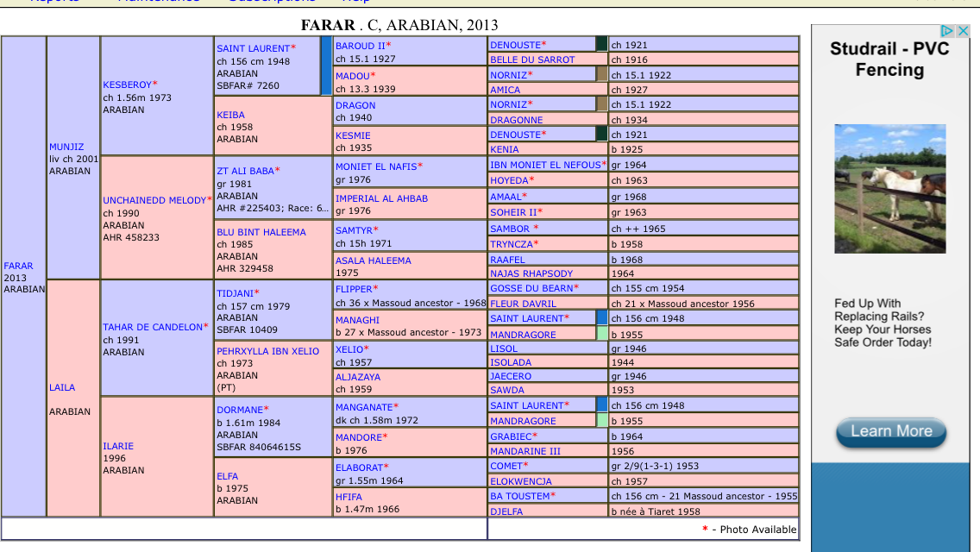Click the tan swatch beside NORNIZ under MADOU
The width and height of the screenshot is (980, 552).
601,74
